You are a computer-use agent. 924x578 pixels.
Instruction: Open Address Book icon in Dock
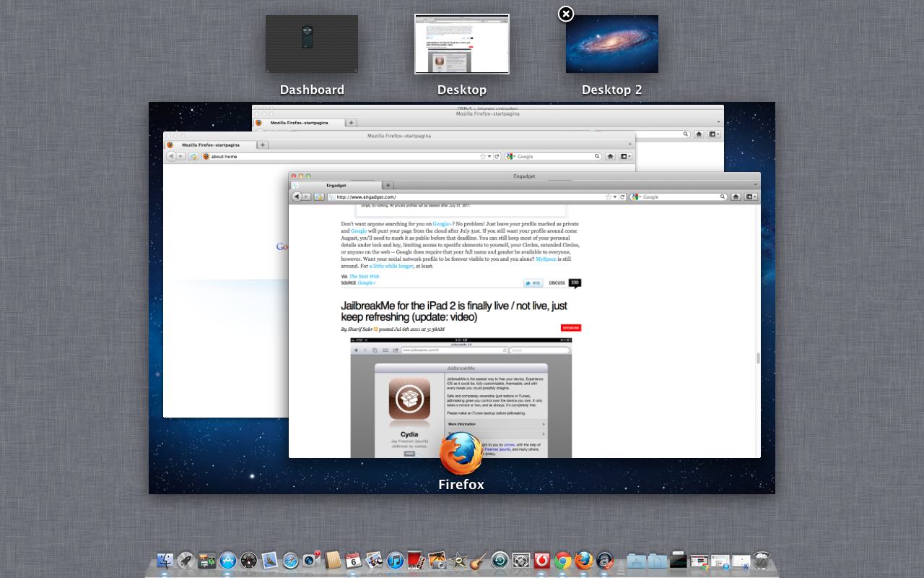tap(333, 561)
